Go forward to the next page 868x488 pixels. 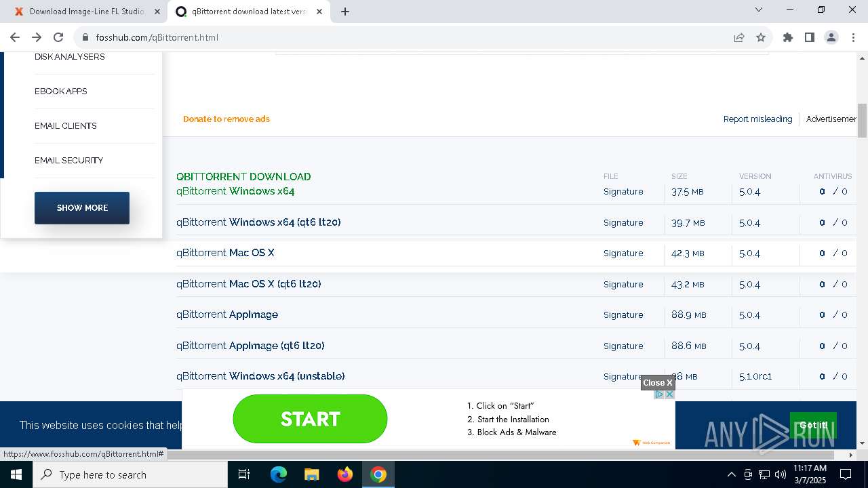click(x=37, y=37)
